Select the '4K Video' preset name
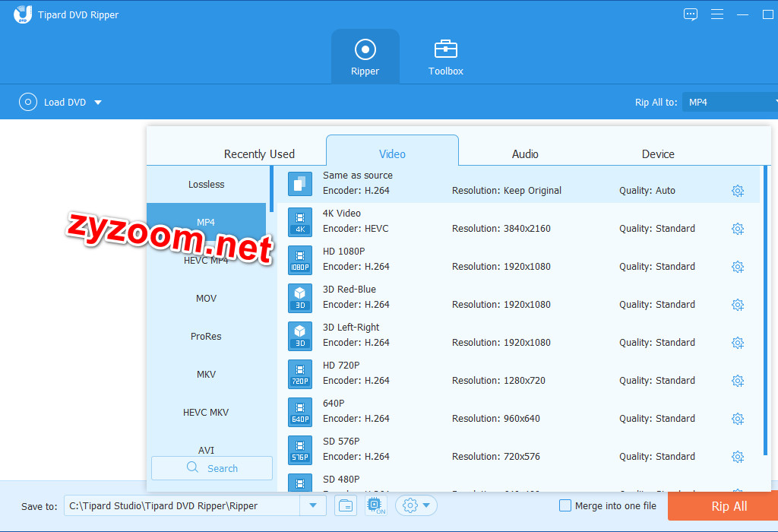The image size is (778, 532). pyautogui.click(x=341, y=214)
